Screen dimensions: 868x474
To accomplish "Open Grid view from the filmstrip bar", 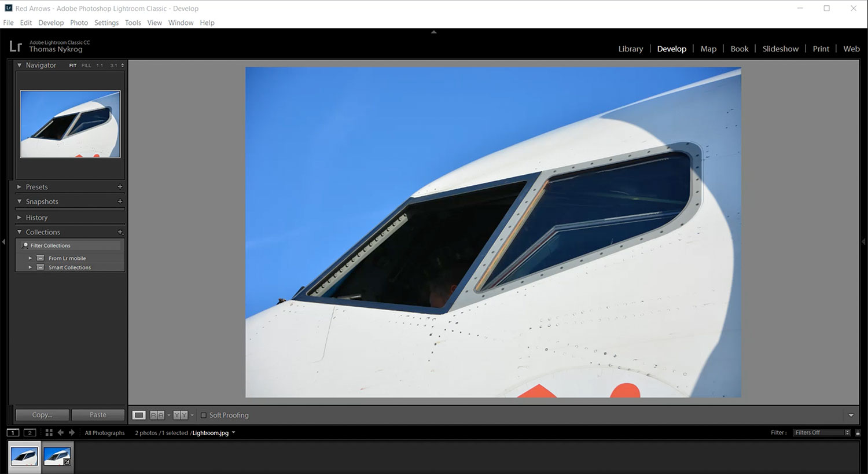I will pyautogui.click(x=49, y=433).
